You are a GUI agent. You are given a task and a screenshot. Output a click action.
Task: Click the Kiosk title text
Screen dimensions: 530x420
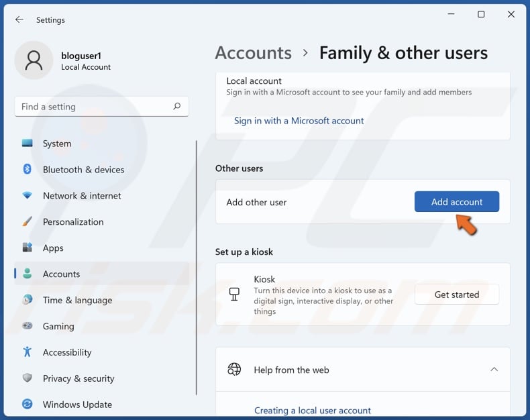(264, 279)
